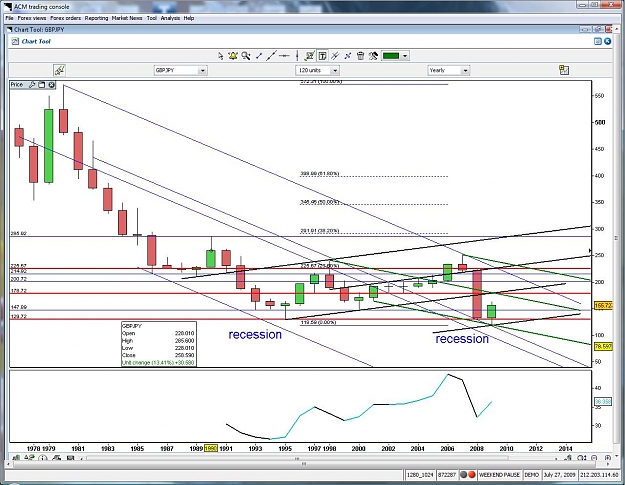625x485 pixels.
Task: Click the chart template icon at far right
Action: pos(564,71)
